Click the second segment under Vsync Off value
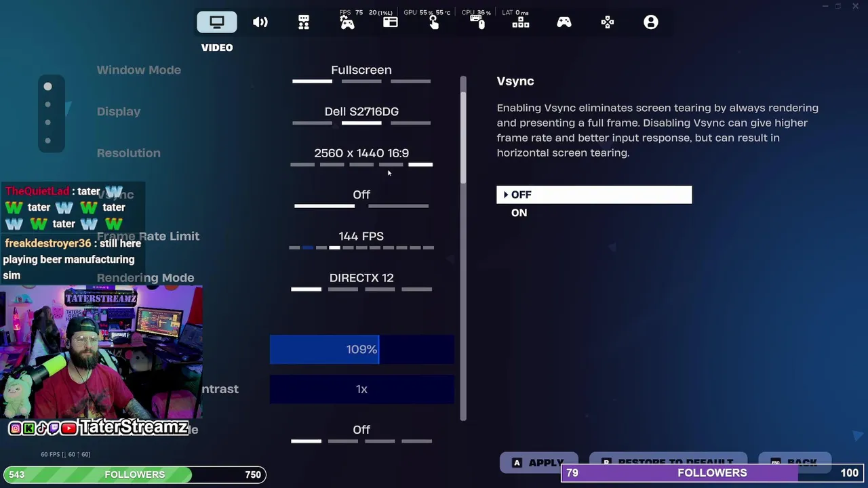 tap(399, 206)
